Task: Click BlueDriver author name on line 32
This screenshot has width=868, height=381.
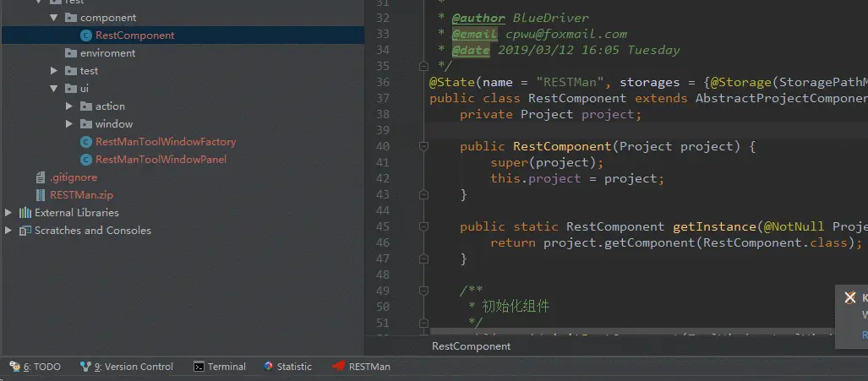Action: (551, 19)
